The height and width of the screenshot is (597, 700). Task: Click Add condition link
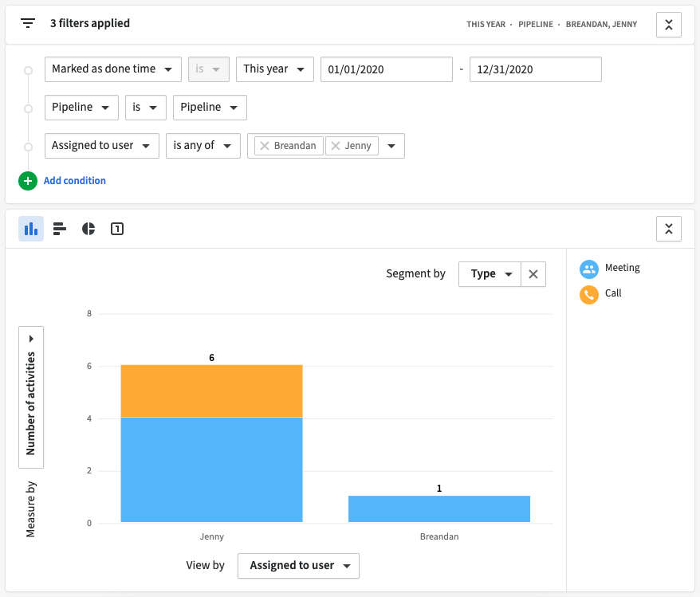[x=75, y=181]
